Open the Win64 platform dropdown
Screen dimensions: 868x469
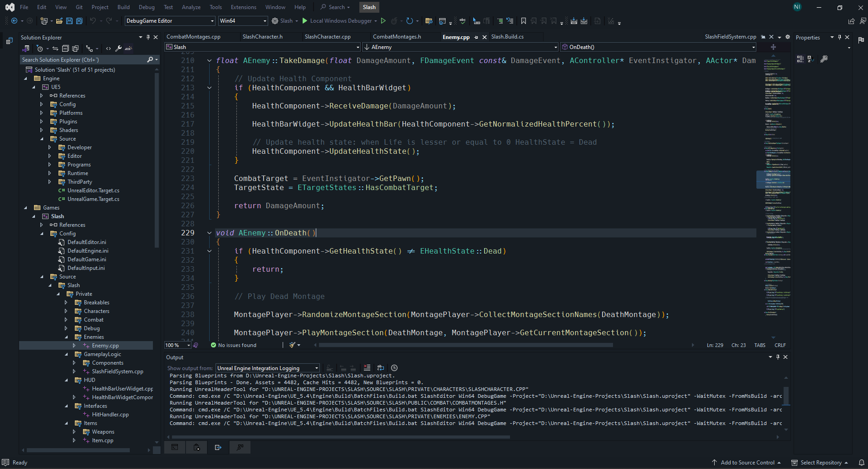[x=243, y=21]
